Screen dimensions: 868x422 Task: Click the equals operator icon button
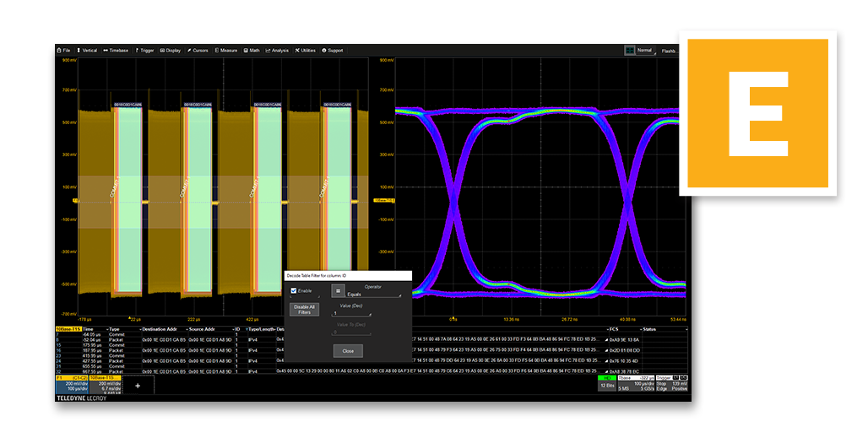click(x=336, y=290)
